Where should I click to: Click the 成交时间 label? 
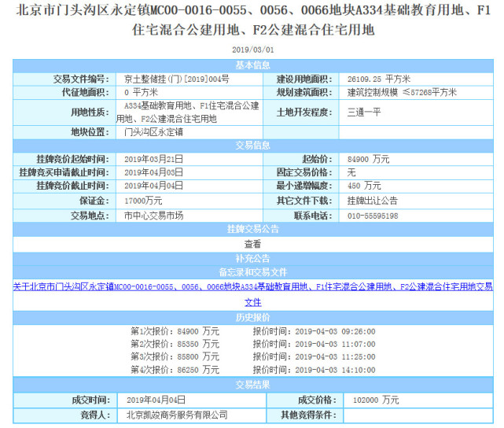[91, 400]
